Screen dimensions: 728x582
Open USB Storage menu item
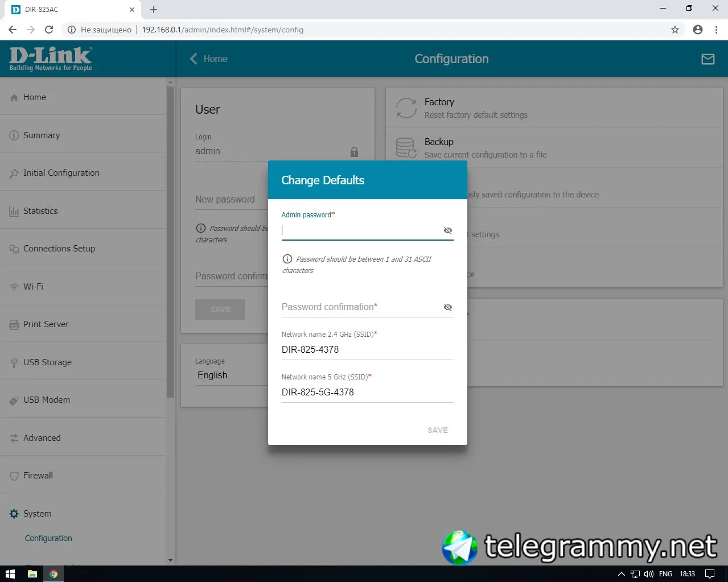(x=83, y=362)
